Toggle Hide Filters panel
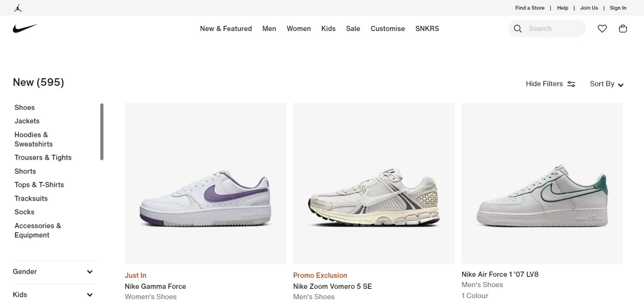The image size is (644, 304). (544, 84)
